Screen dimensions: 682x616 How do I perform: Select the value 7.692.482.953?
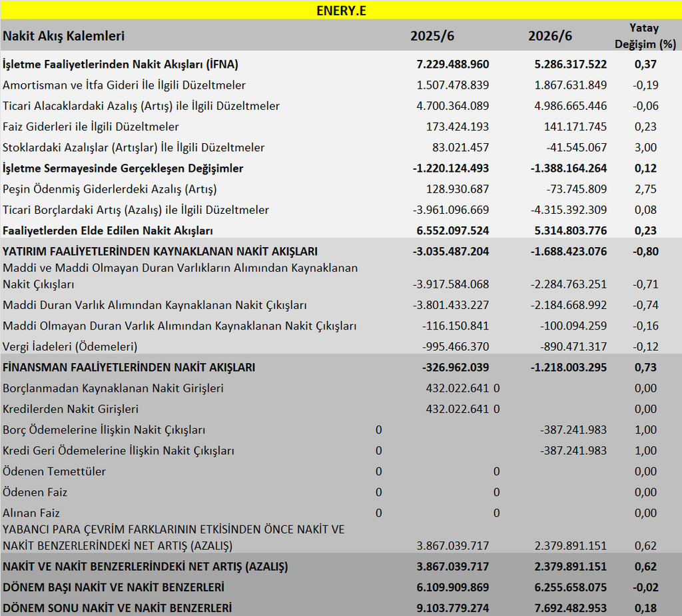click(570, 608)
